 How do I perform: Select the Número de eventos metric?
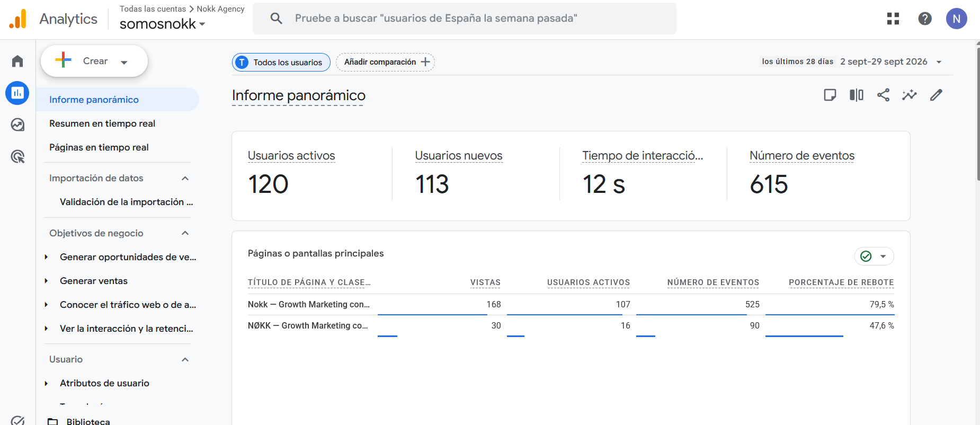tap(802, 156)
